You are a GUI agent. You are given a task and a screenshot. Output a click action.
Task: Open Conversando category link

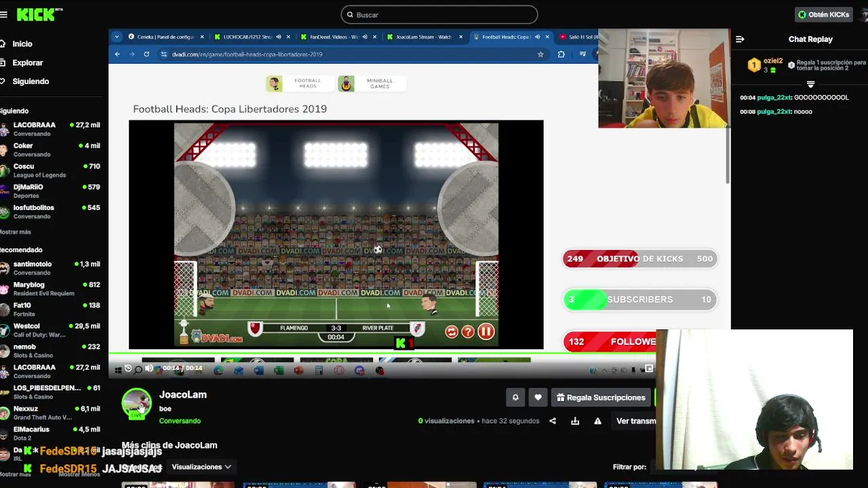(x=180, y=421)
